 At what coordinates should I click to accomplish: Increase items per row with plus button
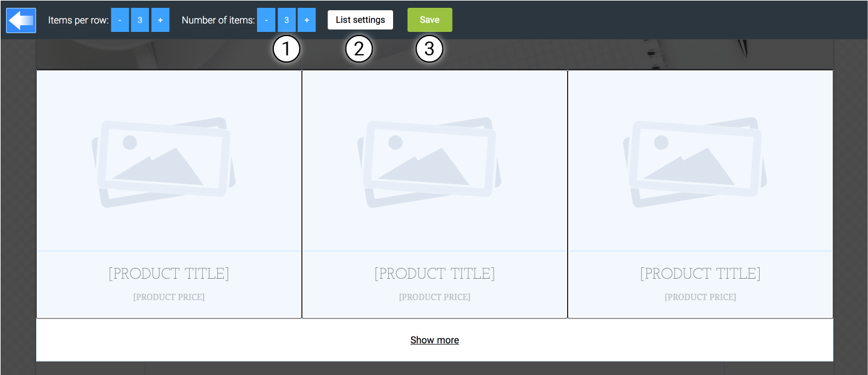tap(160, 20)
